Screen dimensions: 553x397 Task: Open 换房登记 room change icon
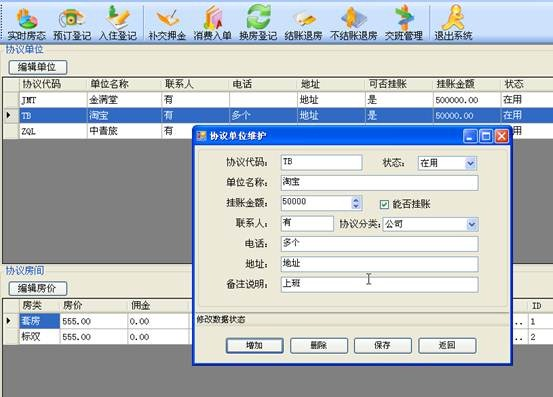pos(258,24)
